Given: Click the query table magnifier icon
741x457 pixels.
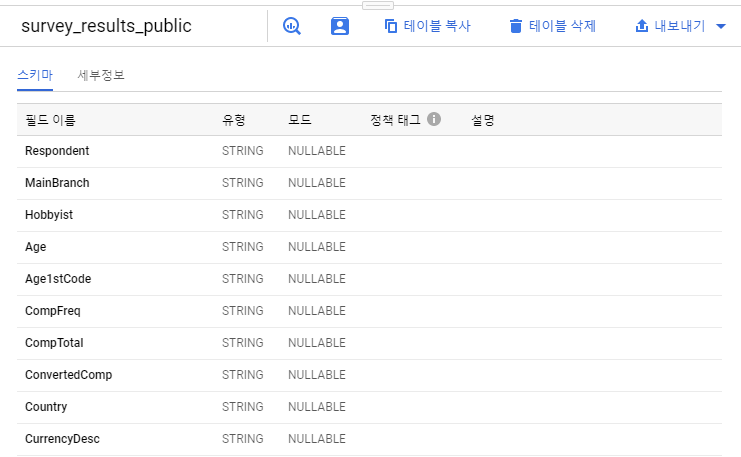Looking at the screenshot, I should point(292,26).
